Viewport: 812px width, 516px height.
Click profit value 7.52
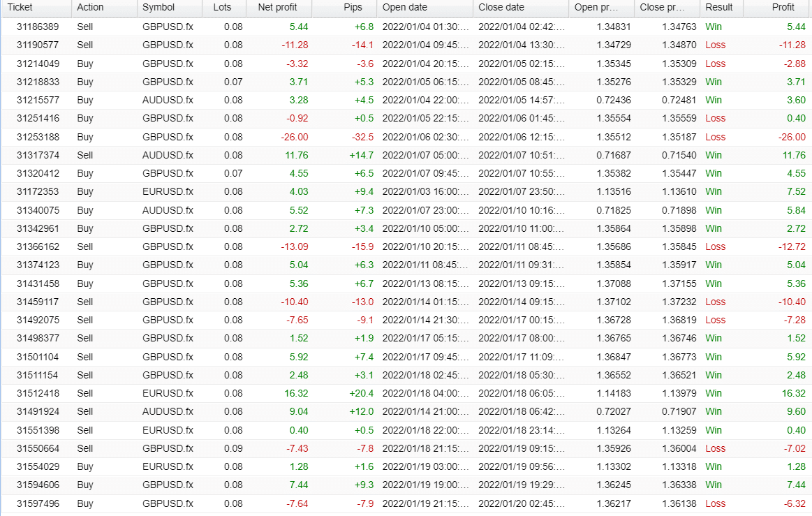pyautogui.click(x=796, y=192)
